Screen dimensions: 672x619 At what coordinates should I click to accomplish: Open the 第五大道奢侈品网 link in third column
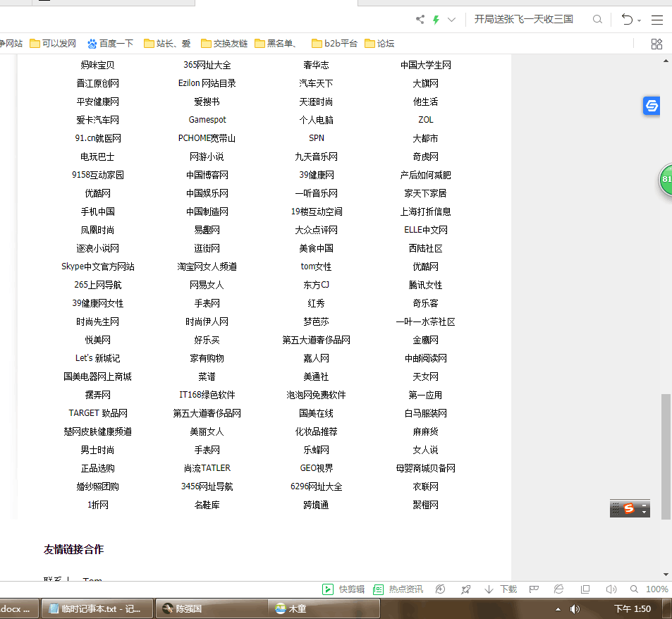(x=317, y=340)
